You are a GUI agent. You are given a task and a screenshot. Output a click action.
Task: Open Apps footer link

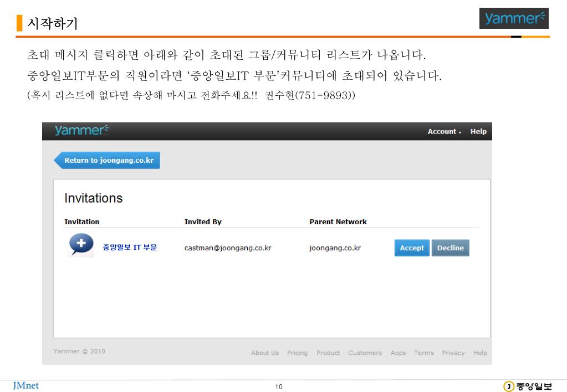[398, 353]
